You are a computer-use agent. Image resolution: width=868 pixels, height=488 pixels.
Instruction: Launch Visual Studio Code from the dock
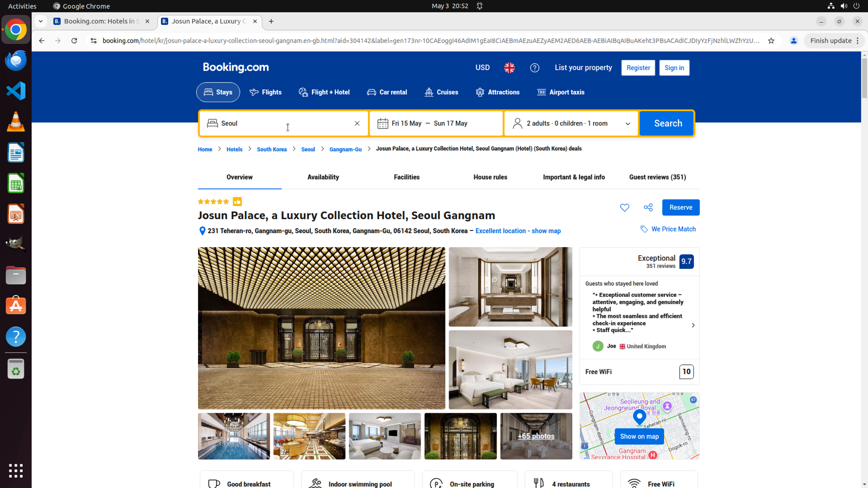tap(16, 91)
